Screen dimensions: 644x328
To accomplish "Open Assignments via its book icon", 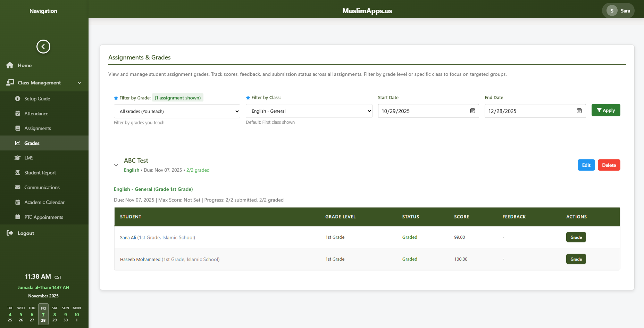I will tap(17, 128).
